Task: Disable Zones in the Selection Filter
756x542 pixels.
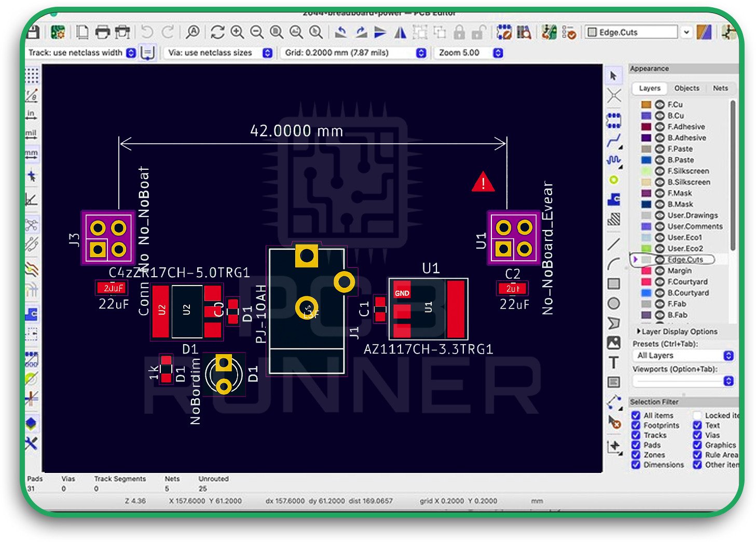Action: (x=636, y=455)
